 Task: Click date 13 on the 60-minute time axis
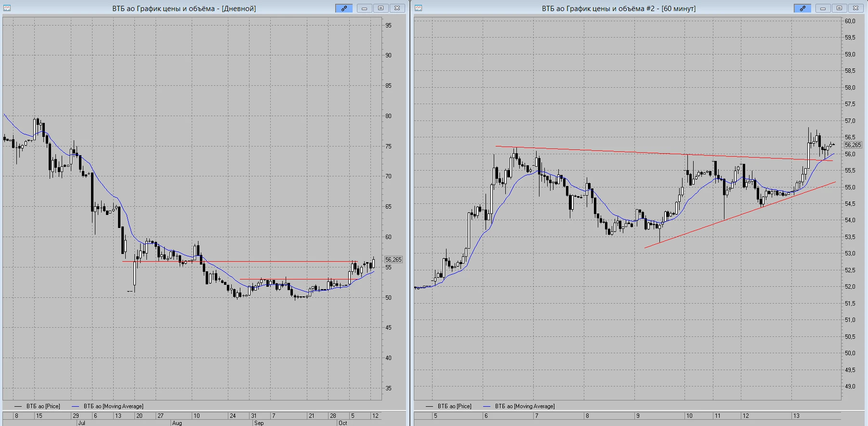(796, 416)
